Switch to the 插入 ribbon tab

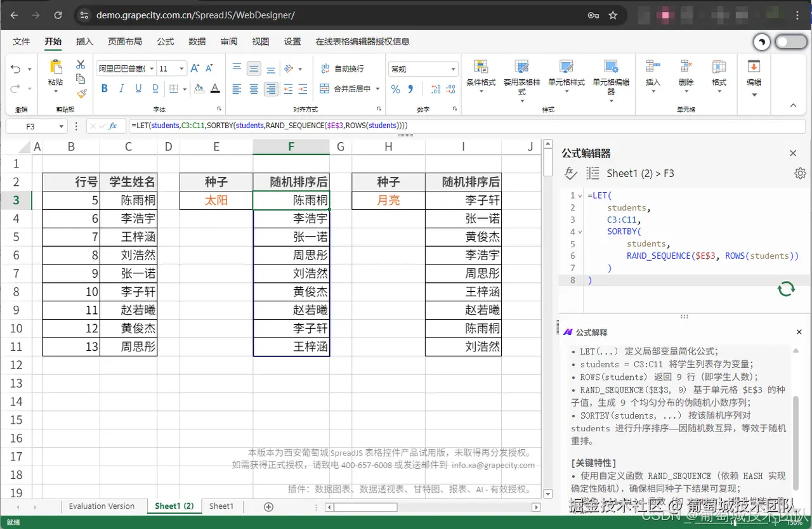84,42
